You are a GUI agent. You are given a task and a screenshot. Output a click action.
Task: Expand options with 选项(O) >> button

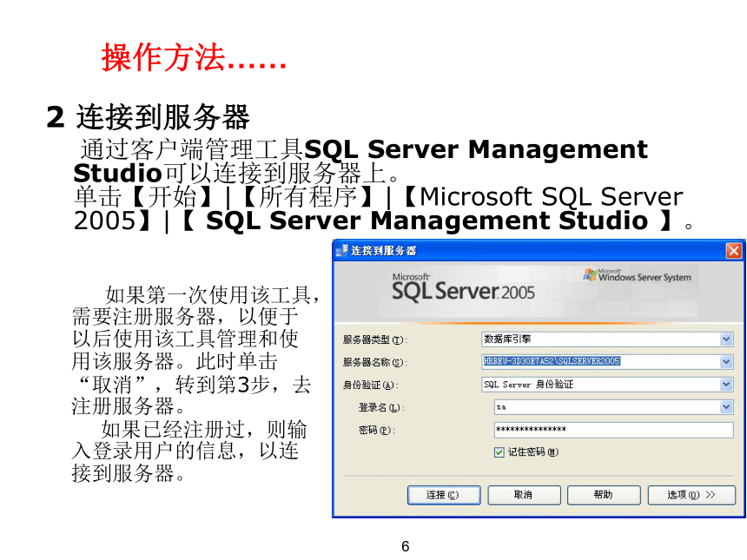click(691, 495)
